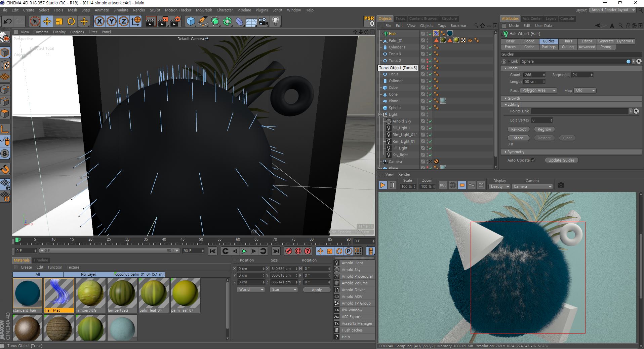Click the Regrow button
Screen dimensions: 644x349
(x=544, y=129)
